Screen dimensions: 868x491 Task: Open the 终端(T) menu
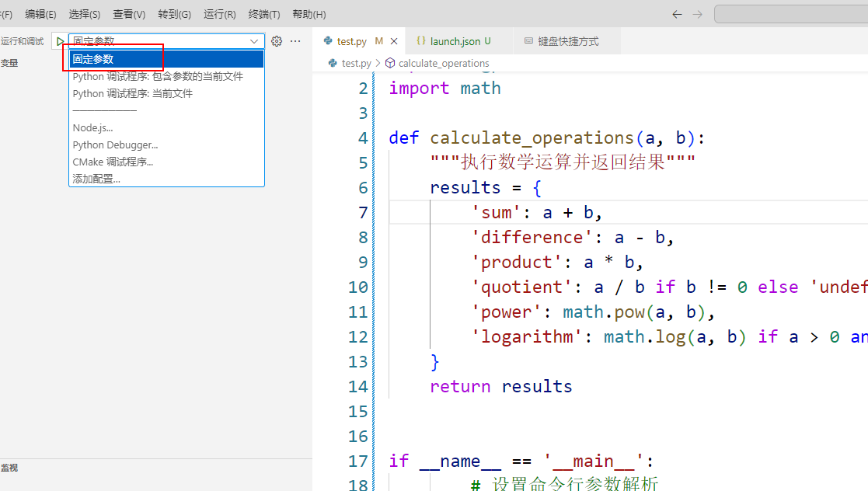point(264,15)
